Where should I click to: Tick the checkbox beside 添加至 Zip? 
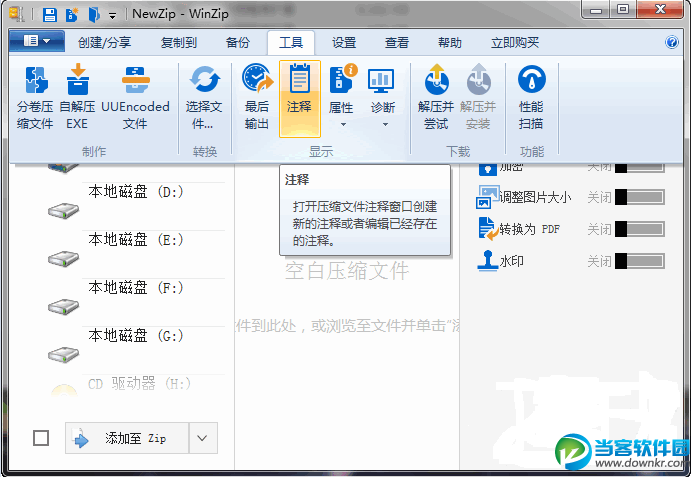(x=41, y=438)
